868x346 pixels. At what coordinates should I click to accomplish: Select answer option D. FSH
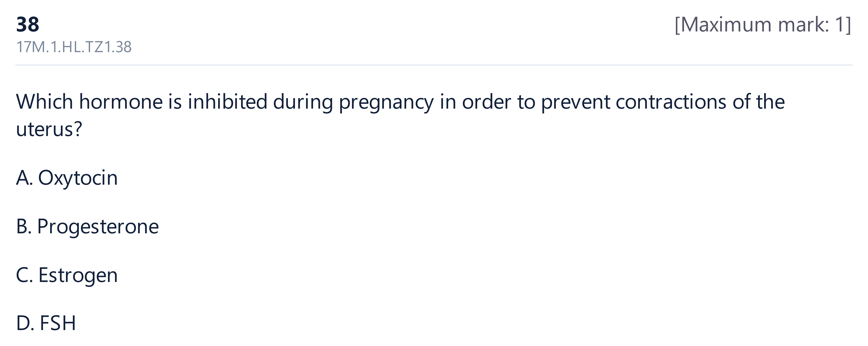(46, 323)
